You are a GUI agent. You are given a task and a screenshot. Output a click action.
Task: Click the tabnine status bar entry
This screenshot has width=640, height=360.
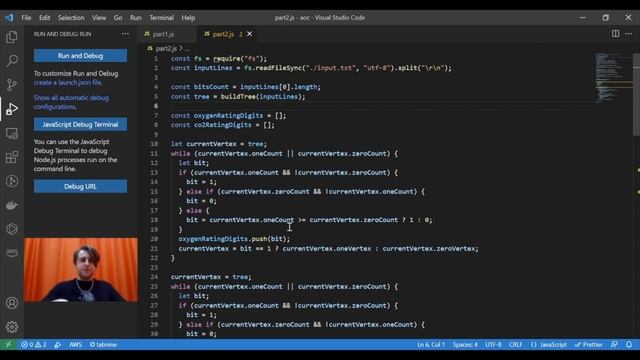103,344
